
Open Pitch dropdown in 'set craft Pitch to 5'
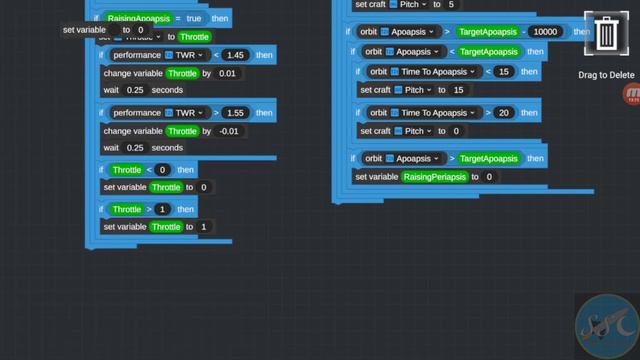point(408,4)
